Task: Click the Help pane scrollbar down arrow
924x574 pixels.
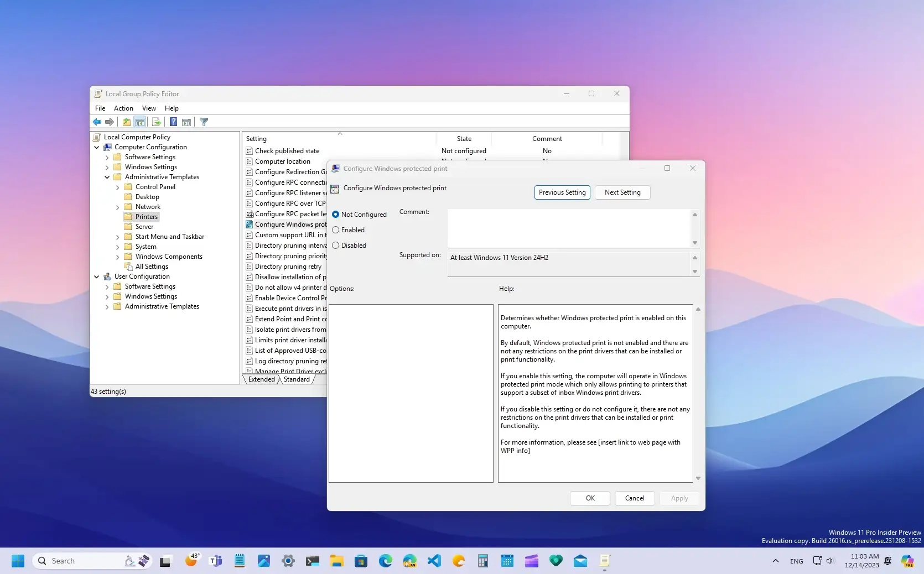Action: pyautogui.click(x=698, y=478)
